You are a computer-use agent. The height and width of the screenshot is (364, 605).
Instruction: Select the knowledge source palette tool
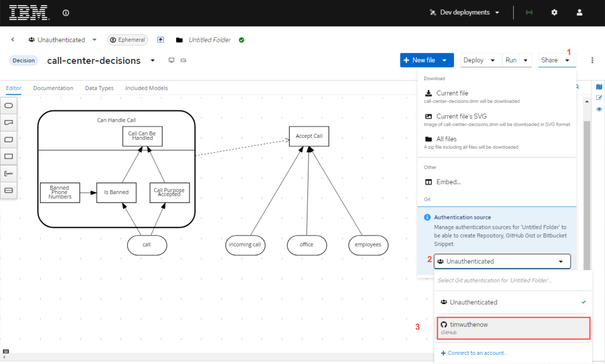[9, 123]
